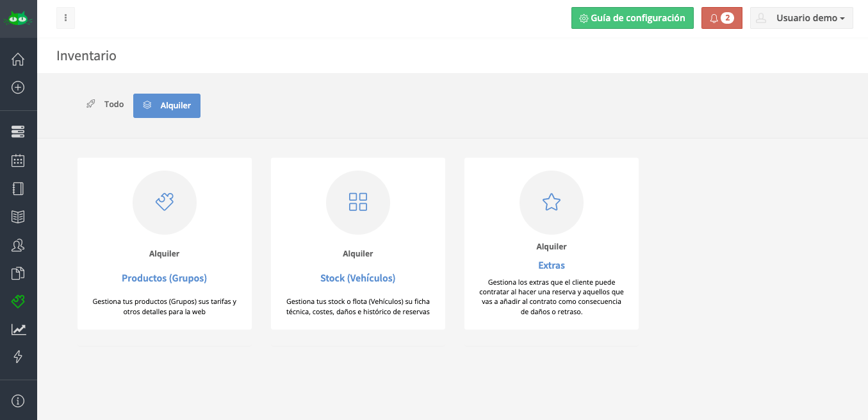
Task: Open Stock (Vehículos) link
Action: (x=358, y=278)
